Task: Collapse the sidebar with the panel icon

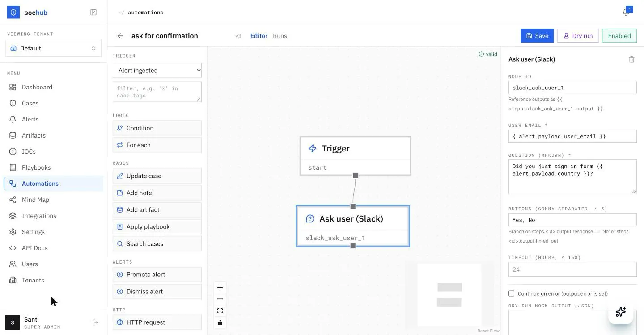Action: click(x=93, y=13)
